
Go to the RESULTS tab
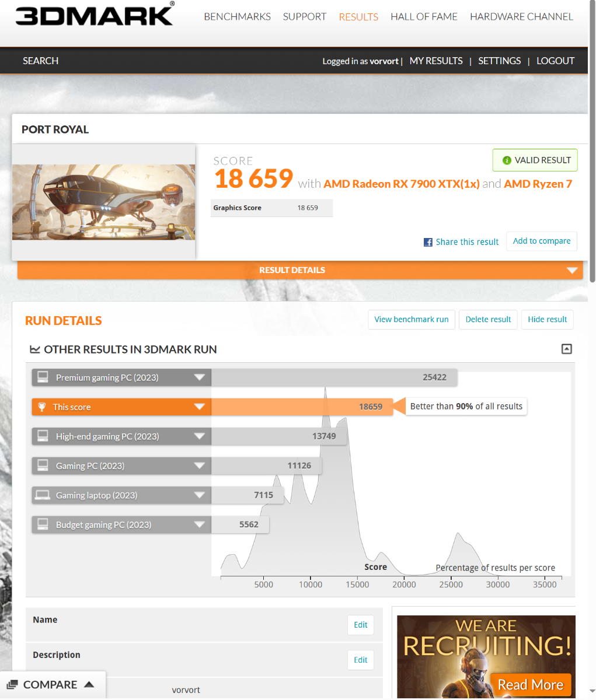click(x=358, y=17)
